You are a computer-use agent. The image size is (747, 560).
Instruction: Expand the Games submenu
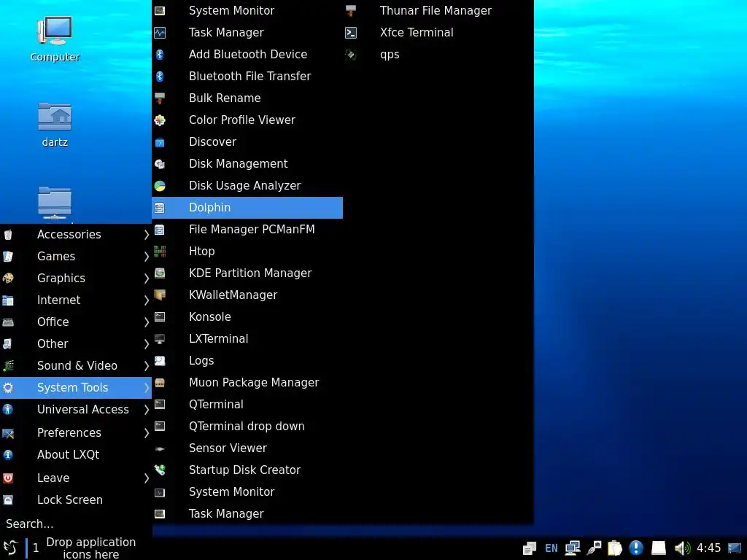coord(76,256)
